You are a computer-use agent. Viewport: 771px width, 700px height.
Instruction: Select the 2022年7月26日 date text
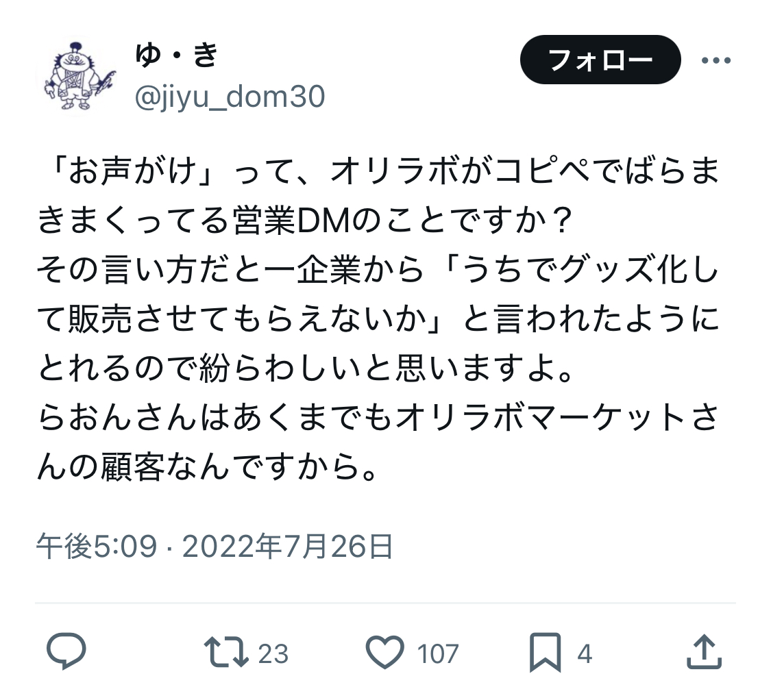tap(288, 546)
